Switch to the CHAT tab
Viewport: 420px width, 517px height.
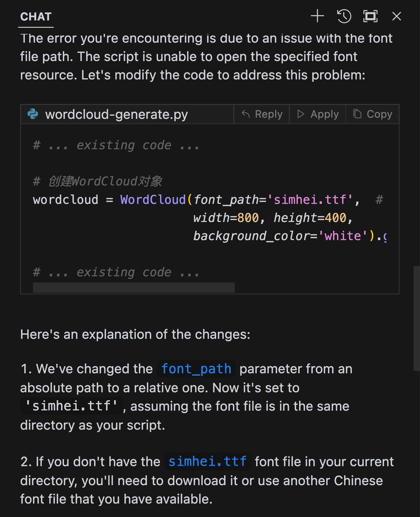click(36, 17)
